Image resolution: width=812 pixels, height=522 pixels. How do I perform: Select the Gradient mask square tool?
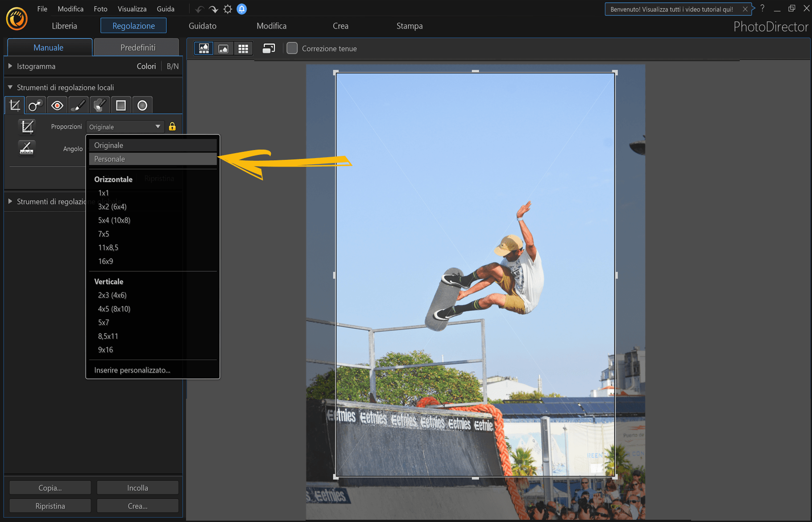click(x=121, y=105)
